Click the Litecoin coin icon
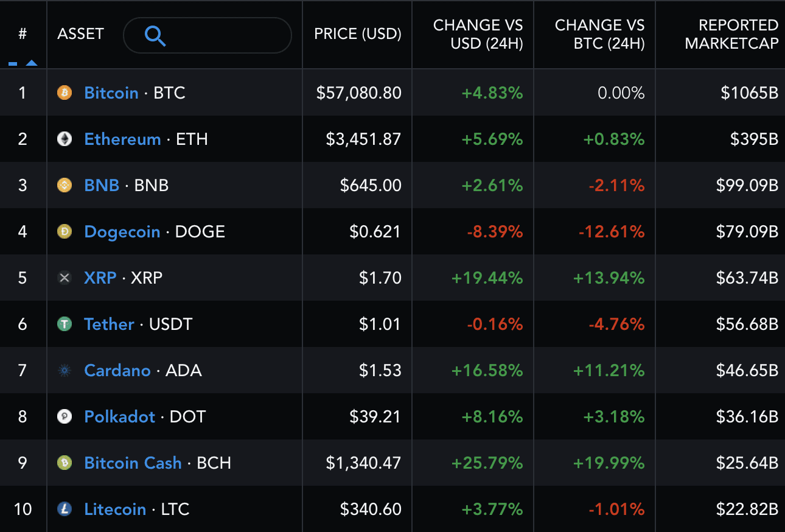Viewport: 785px width, 532px height. pos(65,509)
